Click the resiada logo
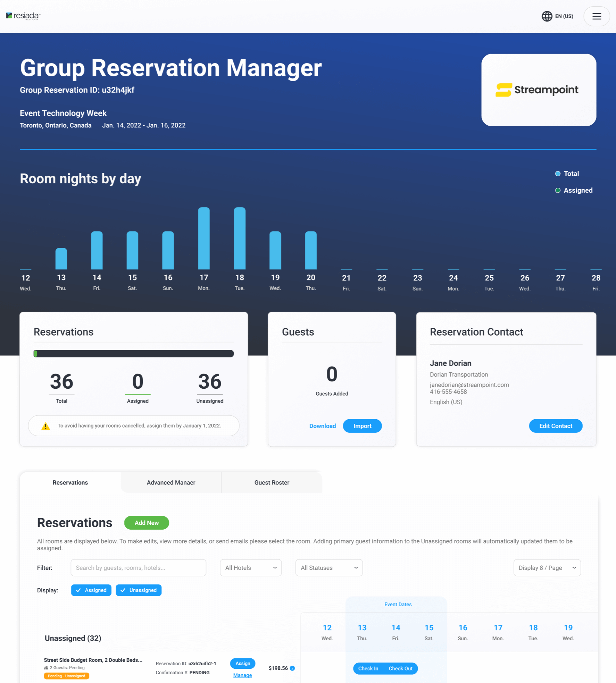The image size is (616, 683). coord(23,16)
